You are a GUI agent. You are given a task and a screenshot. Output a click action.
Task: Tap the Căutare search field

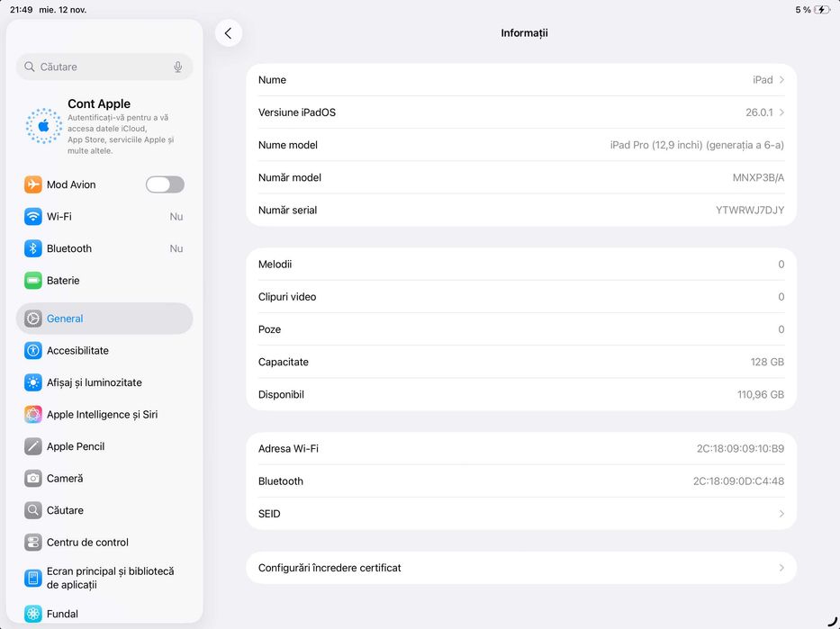104,67
